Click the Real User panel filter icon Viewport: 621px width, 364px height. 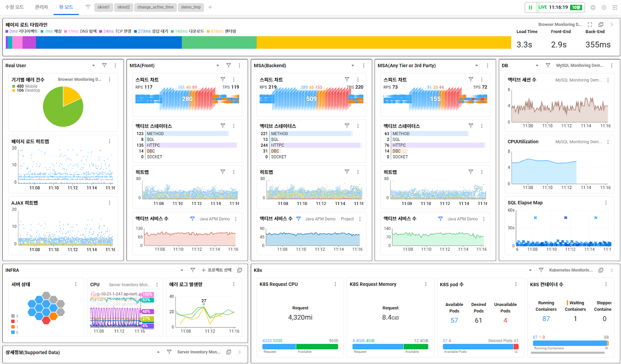[x=104, y=66]
